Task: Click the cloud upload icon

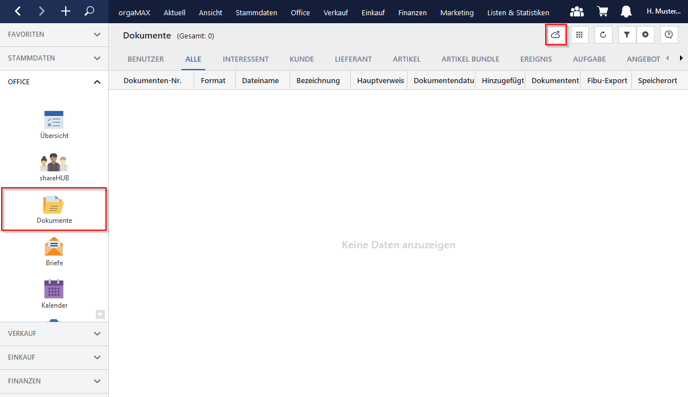Action: point(555,35)
